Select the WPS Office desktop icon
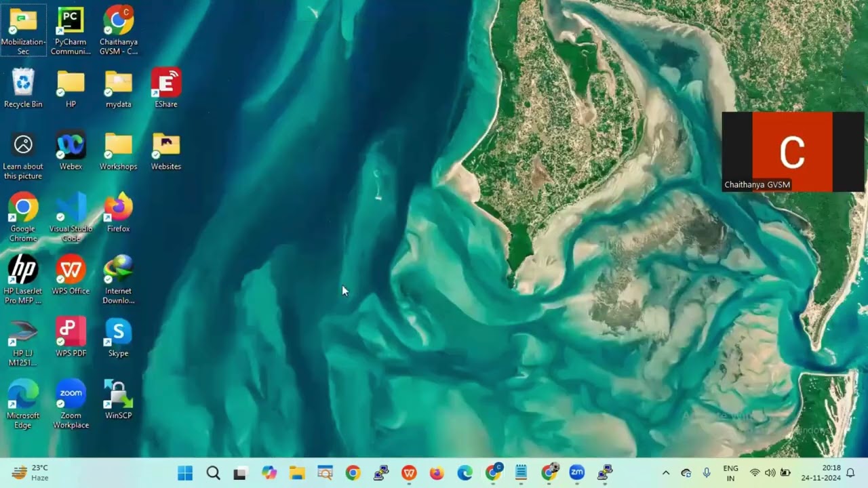Image resolution: width=868 pixels, height=488 pixels. [71, 275]
